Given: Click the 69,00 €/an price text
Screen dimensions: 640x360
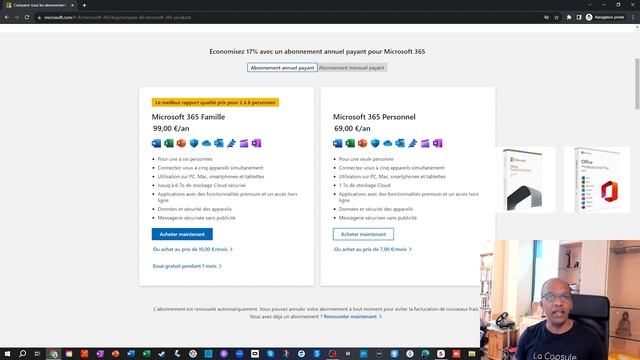Looking at the screenshot, I should coord(352,129).
